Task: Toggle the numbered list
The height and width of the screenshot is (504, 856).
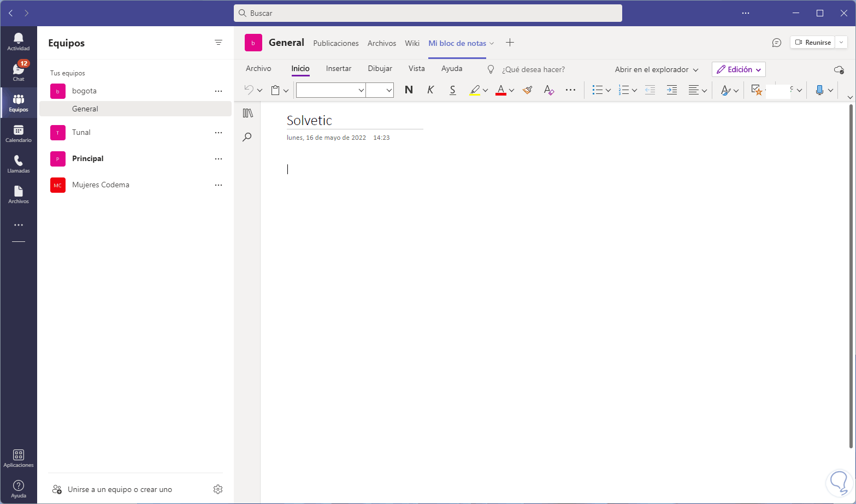Action: pyautogui.click(x=623, y=90)
